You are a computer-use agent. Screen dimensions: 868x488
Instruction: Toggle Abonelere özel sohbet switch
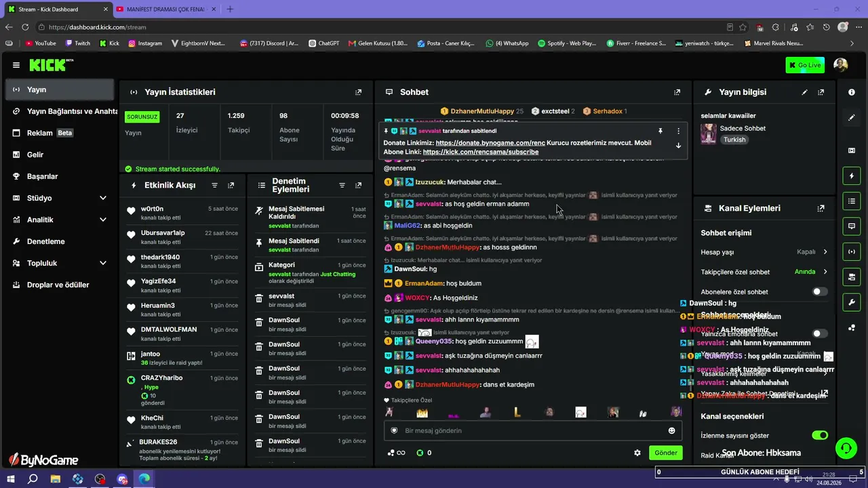click(x=820, y=291)
